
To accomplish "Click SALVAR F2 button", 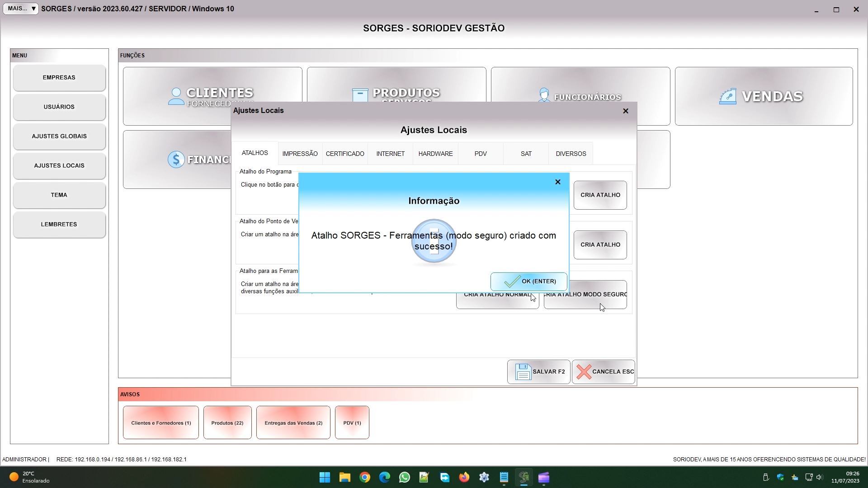I will click(538, 372).
